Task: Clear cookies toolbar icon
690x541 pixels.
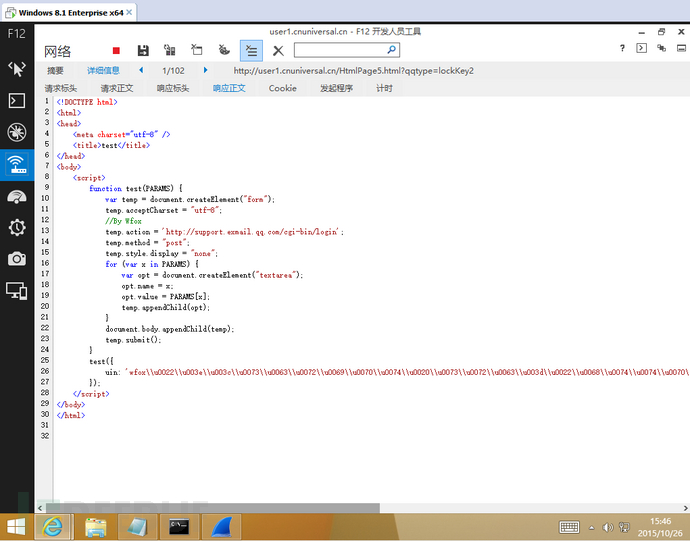Action: point(224,50)
